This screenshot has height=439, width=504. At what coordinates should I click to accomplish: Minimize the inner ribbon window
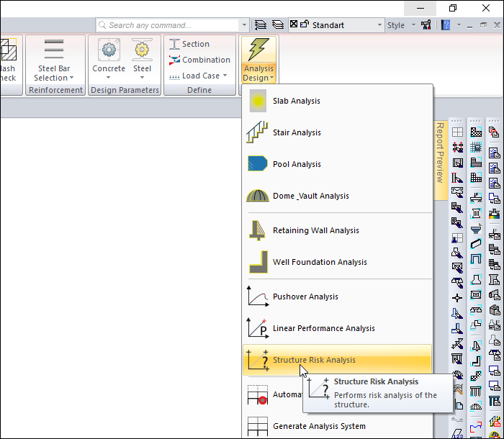point(469,25)
